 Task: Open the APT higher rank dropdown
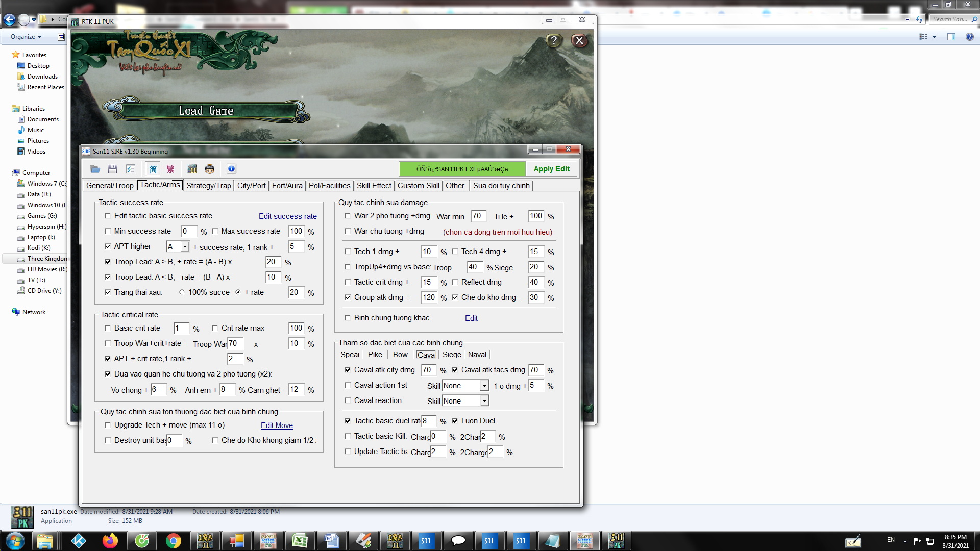[x=185, y=247]
